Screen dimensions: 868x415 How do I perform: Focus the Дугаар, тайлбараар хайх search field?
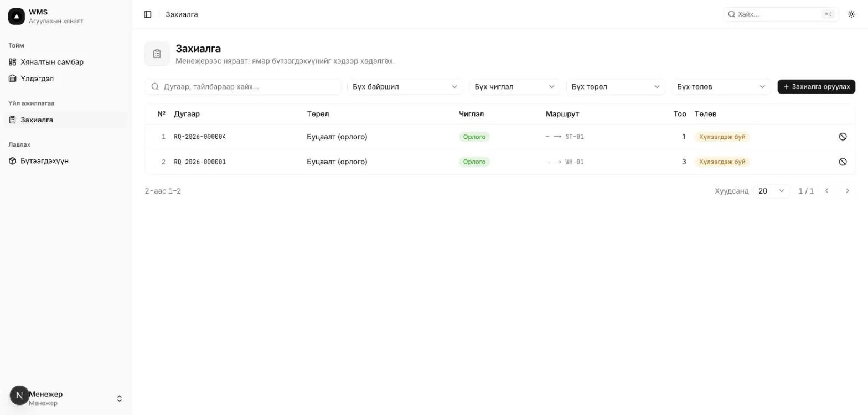click(244, 87)
